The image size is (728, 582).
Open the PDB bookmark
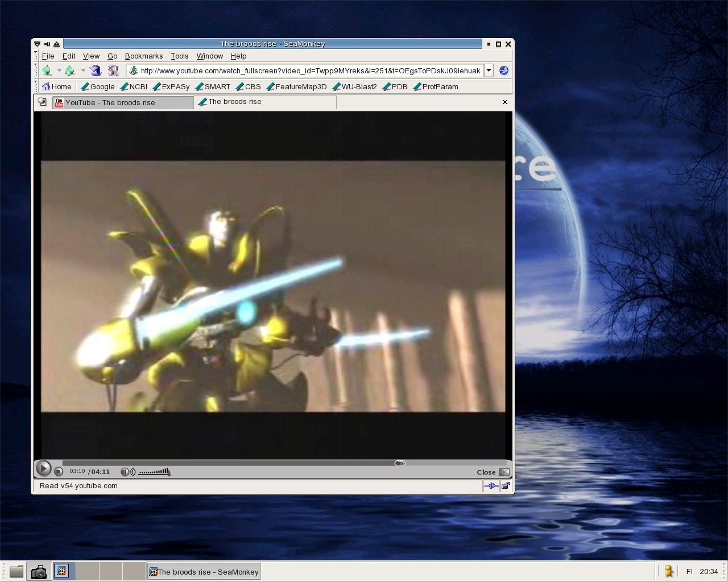[395, 86]
